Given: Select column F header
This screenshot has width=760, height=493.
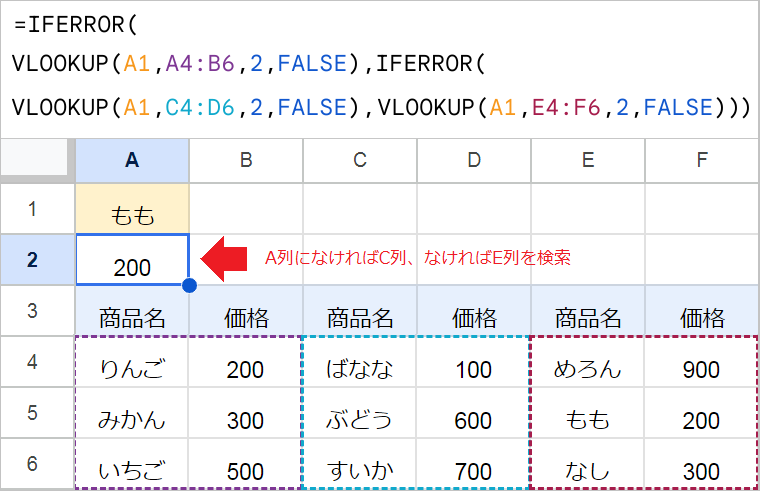Looking at the screenshot, I should pos(702,160).
